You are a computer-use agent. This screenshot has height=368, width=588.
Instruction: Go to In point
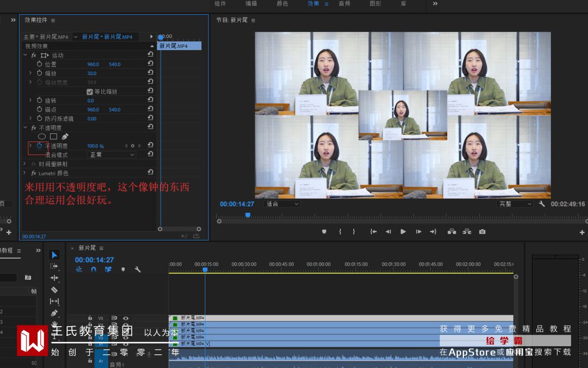click(x=373, y=232)
